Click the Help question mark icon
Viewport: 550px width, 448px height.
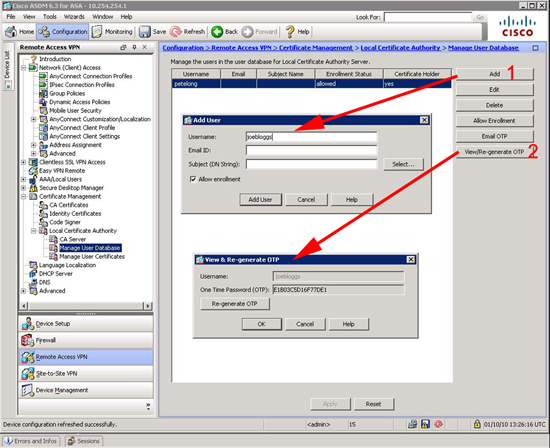[290, 32]
